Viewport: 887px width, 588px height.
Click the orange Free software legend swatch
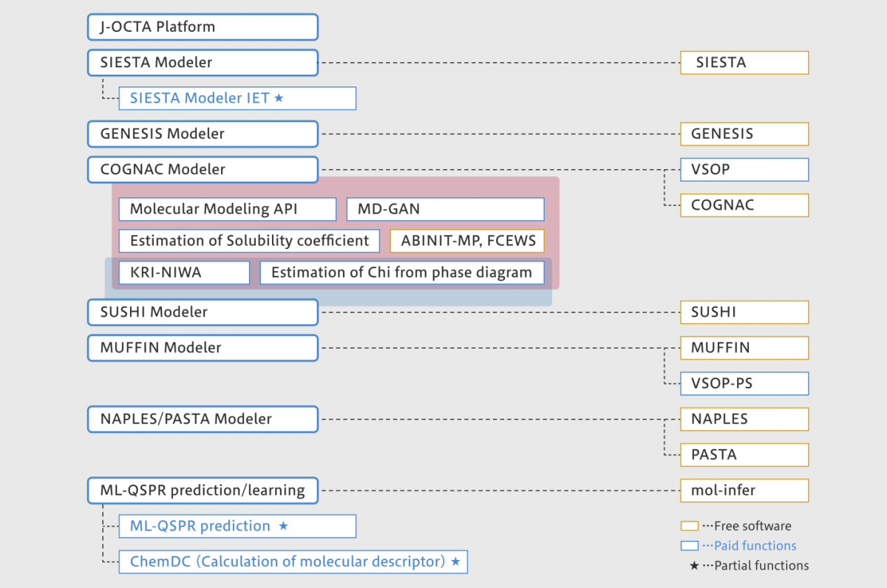pyautogui.click(x=689, y=527)
